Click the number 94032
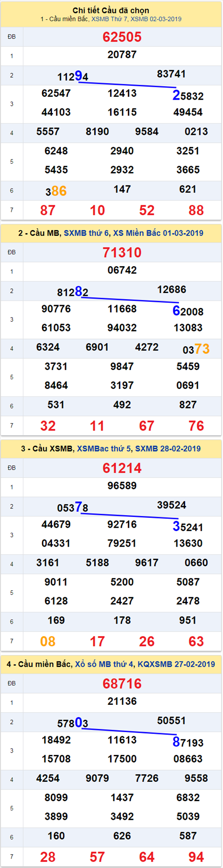The height and width of the screenshot is (868, 223). coord(122,328)
